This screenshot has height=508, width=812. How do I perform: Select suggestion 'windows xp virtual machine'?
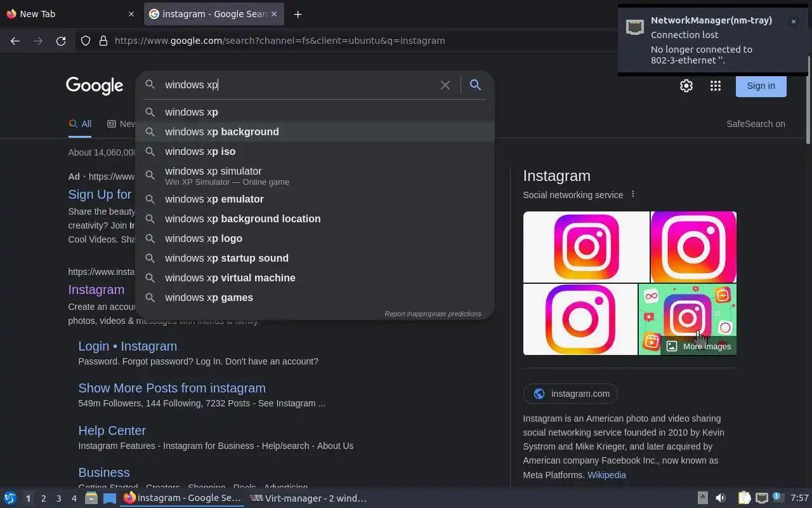point(315,277)
